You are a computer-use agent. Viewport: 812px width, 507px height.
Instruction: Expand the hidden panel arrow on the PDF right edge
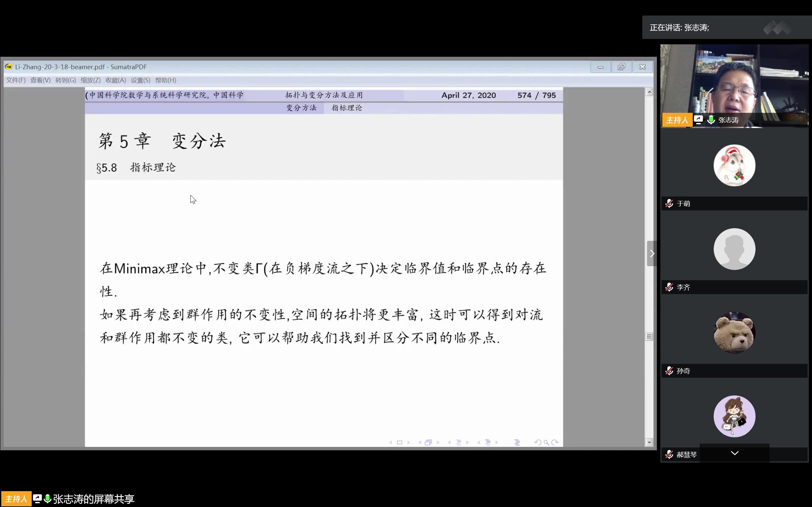click(x=652, y=253)
